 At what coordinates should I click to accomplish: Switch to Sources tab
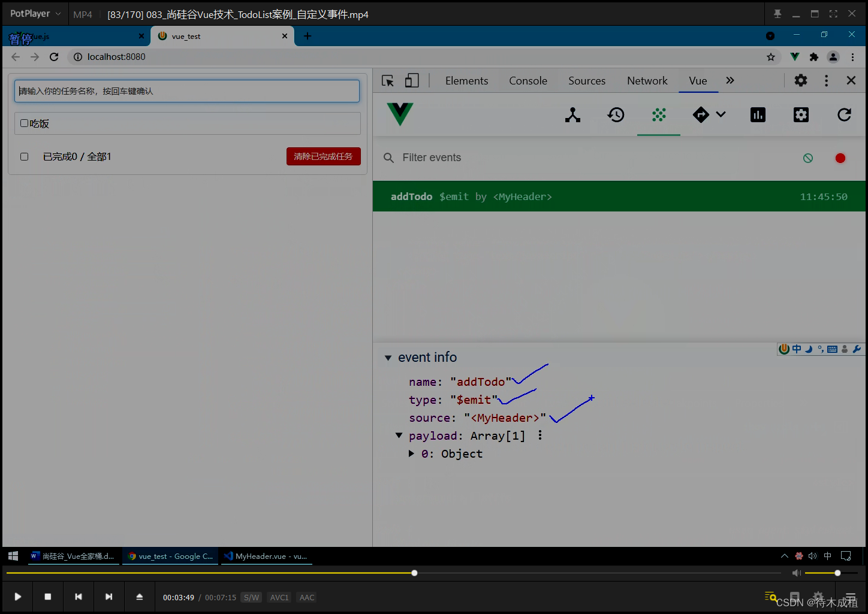click(587, 81)
